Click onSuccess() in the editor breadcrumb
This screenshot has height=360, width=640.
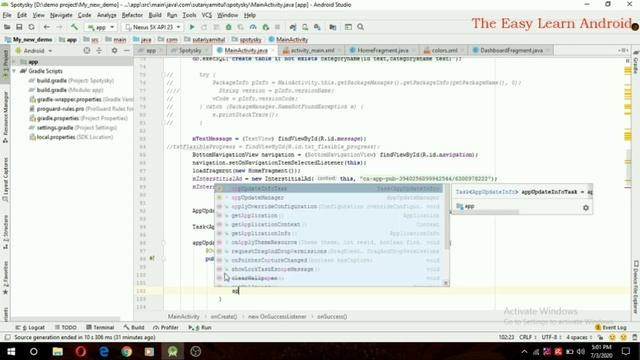pyautogui.click(x=332, y=316)
